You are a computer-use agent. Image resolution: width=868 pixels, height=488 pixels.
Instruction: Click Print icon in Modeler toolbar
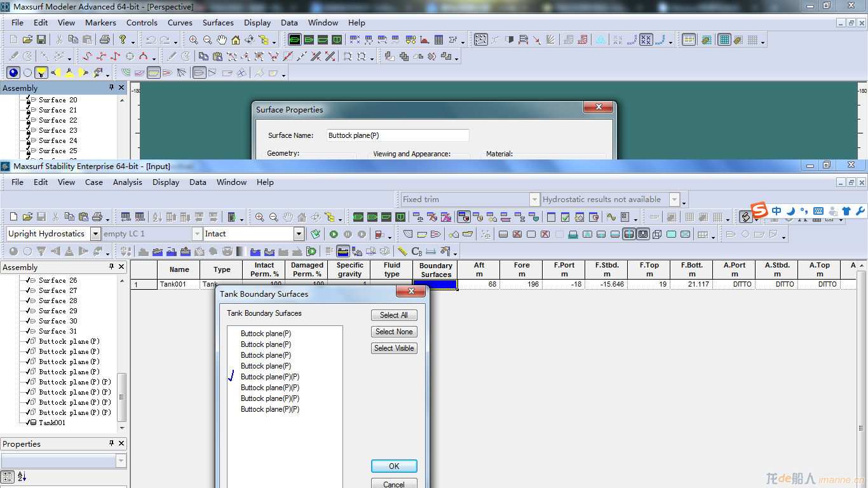pos(105,39)
